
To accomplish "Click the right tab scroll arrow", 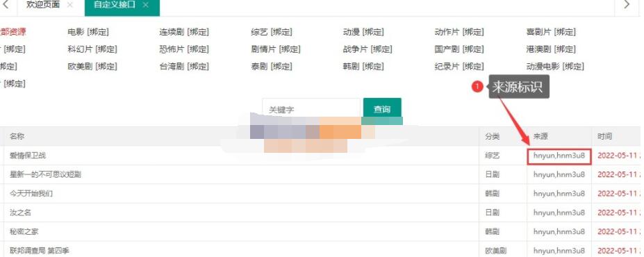I will click(x=627, y=5).
